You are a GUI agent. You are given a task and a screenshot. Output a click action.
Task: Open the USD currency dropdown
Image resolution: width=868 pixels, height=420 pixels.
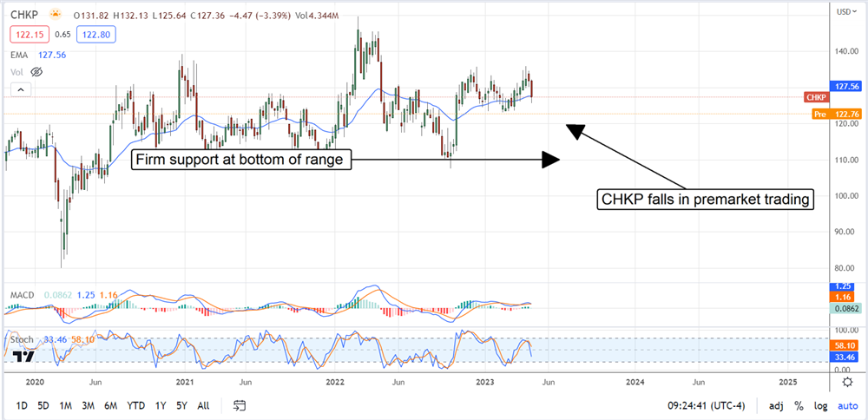(847, 11)
